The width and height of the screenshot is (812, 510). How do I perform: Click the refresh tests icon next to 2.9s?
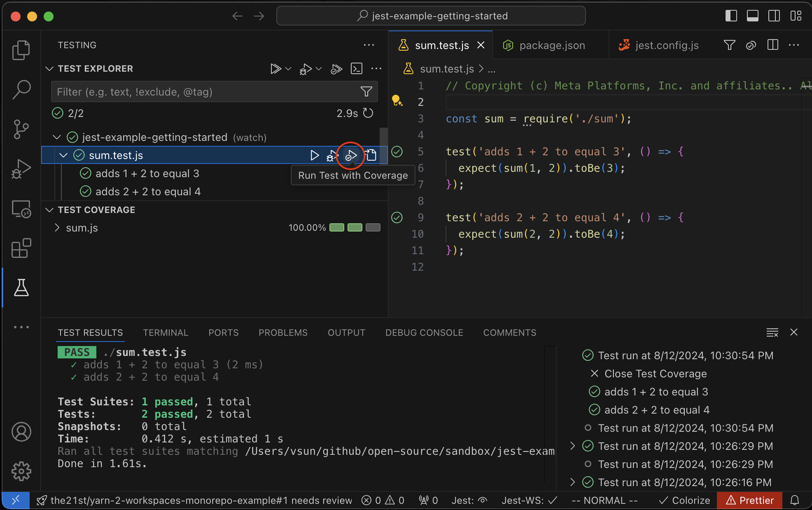tap(368, 113)
